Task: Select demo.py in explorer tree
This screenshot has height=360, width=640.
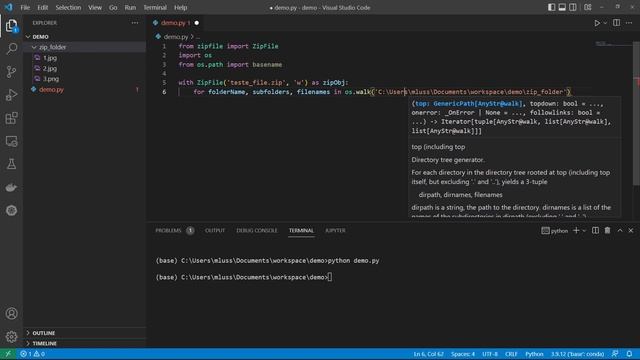Action: click(x=51, y=89)
